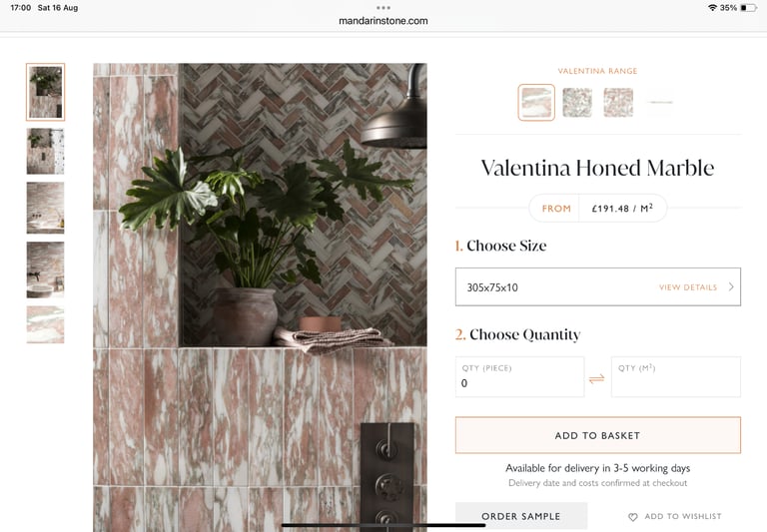Screen dimensions: 767x532
Task: Tap the piece/m² swap arrows icon
Action: click(597, 379)
